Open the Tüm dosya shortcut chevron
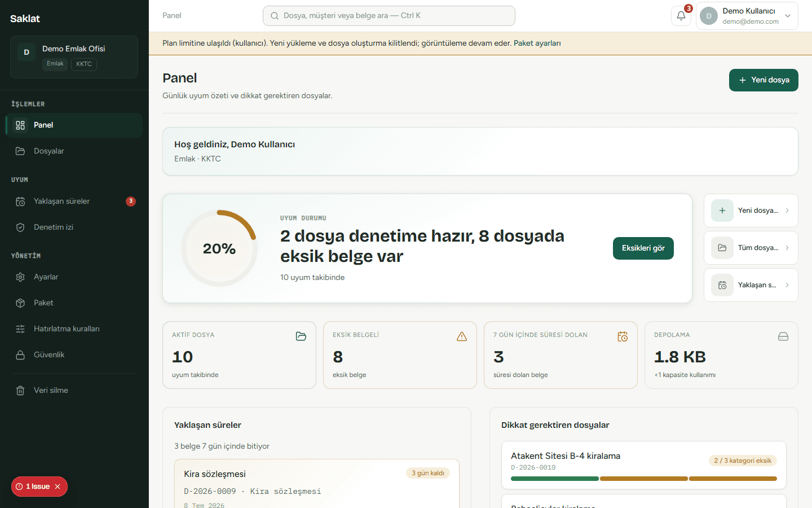 (x=787, y=248)
